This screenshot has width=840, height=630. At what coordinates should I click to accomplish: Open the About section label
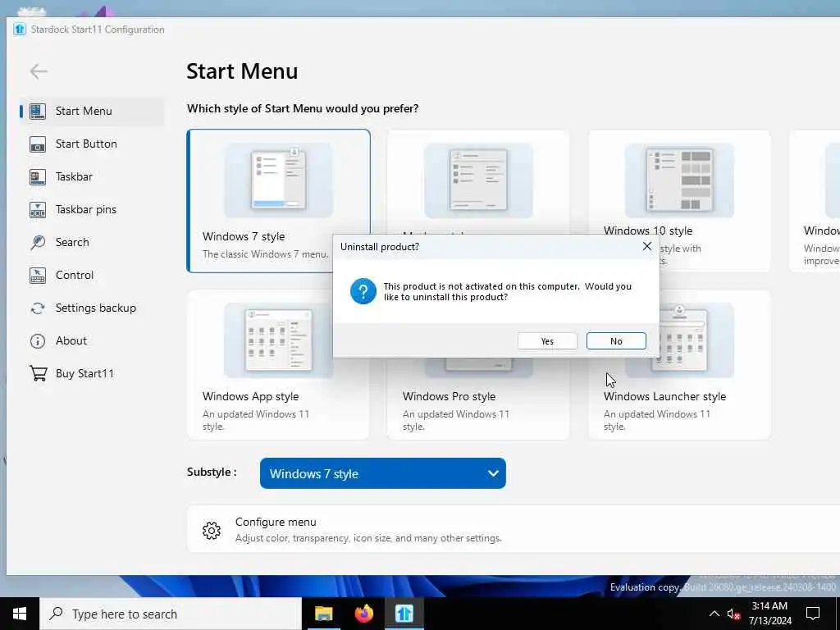71,340
